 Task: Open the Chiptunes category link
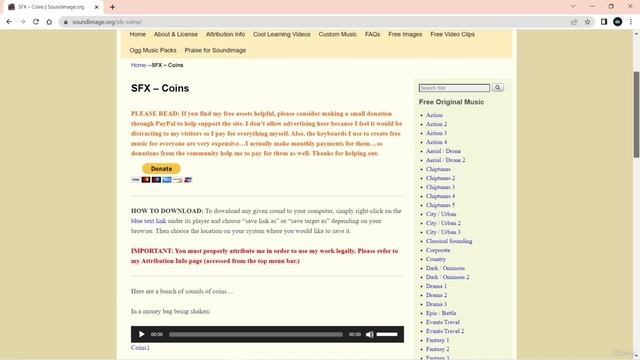click(438, 169)
